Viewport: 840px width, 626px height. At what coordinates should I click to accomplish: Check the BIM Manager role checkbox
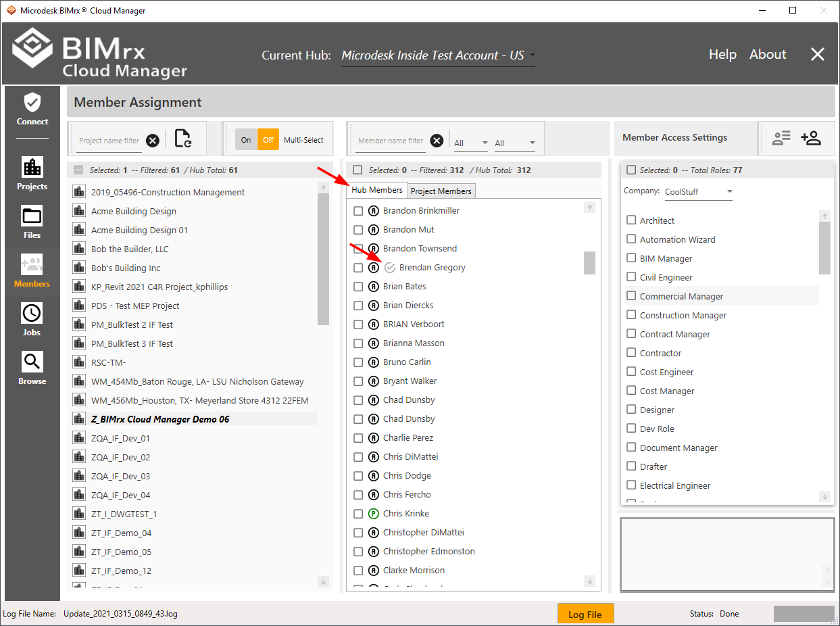631,258
